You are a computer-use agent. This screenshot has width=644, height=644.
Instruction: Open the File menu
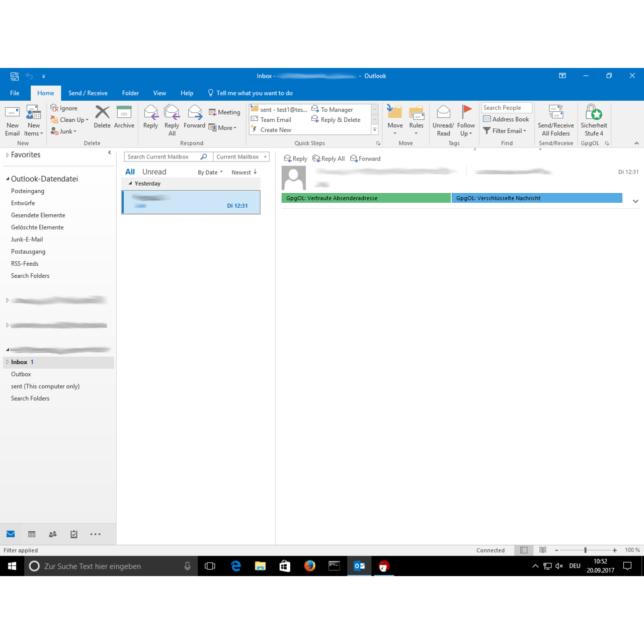click(x=15, y=93)
